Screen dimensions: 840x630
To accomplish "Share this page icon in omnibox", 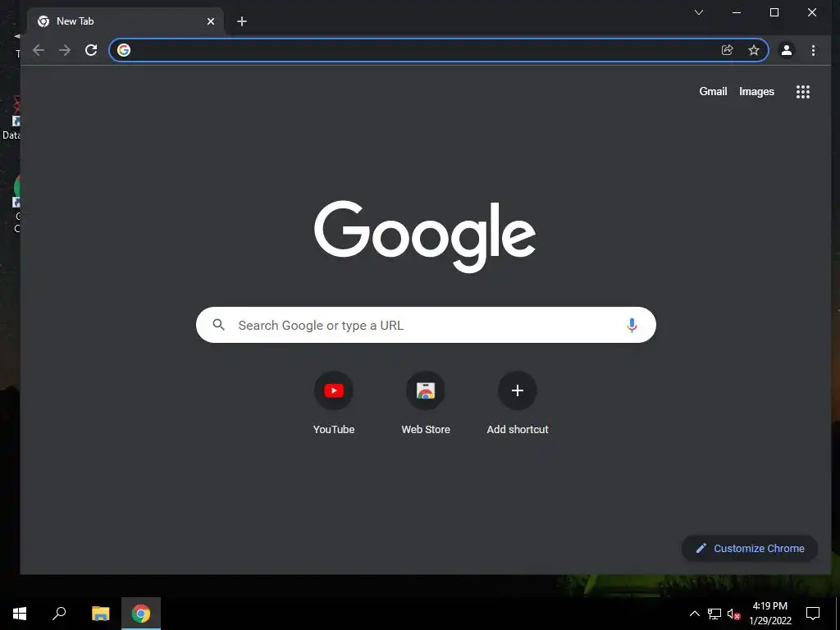I will [x=727, y=50].
